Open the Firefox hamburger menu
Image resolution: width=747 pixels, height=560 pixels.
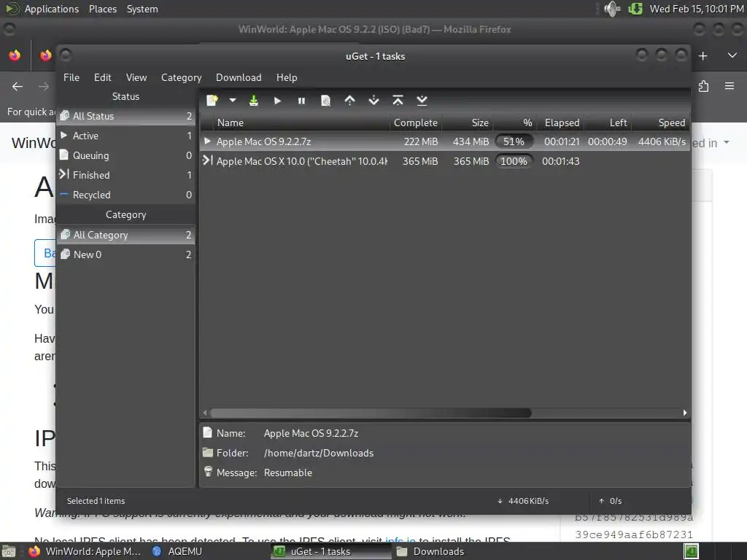coord(729,86)
